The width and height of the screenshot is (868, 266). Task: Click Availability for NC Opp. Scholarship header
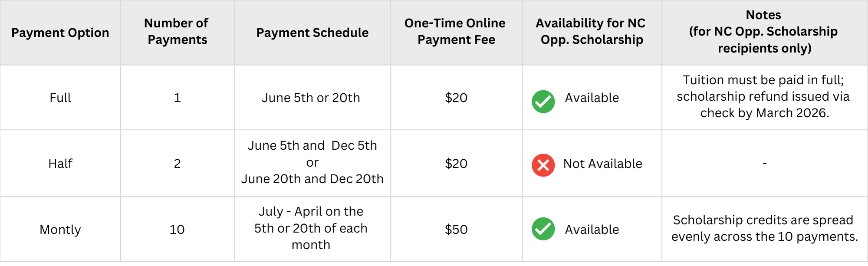coord(591,31)
